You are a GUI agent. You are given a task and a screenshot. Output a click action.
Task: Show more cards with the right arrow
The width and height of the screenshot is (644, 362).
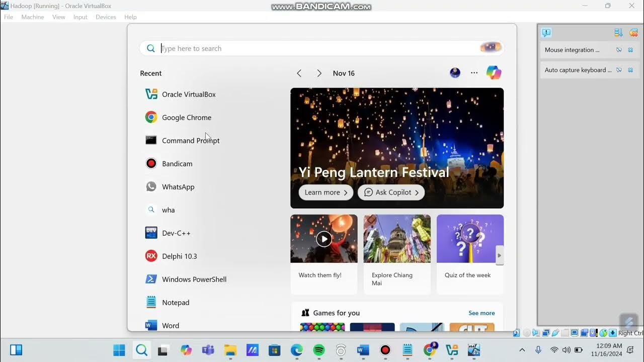click(500, 255)
